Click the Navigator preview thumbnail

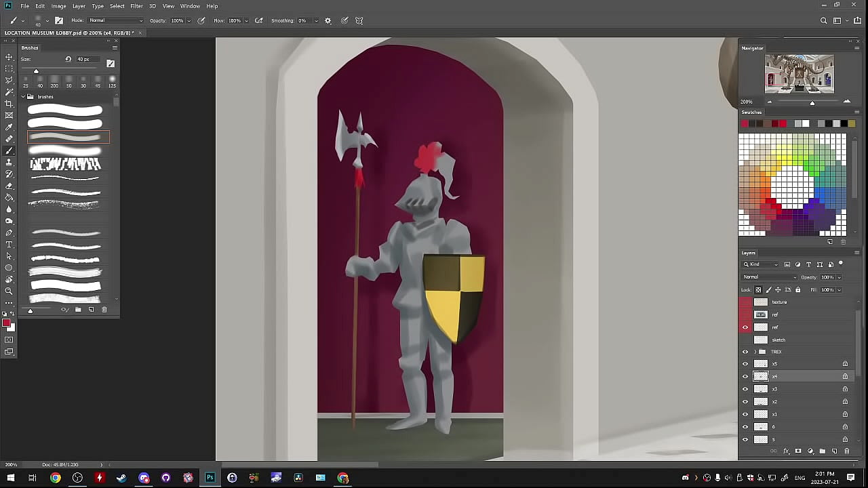800,74
